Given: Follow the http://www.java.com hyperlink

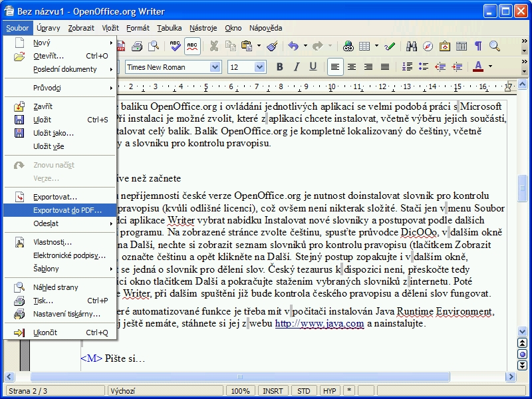Looking at the screenshot, I should pos(319,323).
